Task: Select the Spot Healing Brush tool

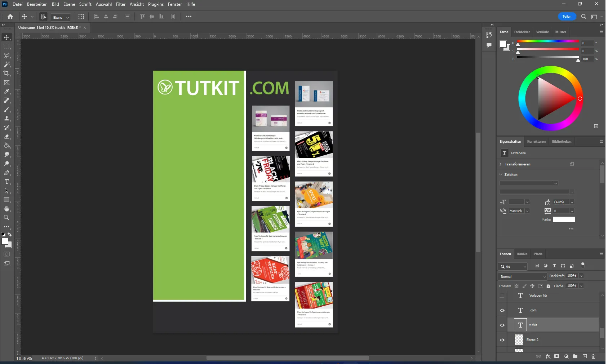Action: [x=6, y=101]
